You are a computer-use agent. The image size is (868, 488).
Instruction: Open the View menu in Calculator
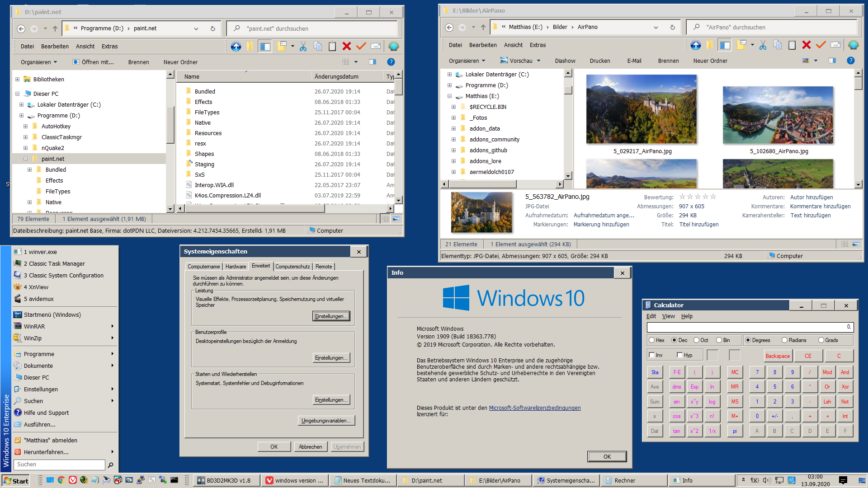pyautogui.click(x=668, y=316)
